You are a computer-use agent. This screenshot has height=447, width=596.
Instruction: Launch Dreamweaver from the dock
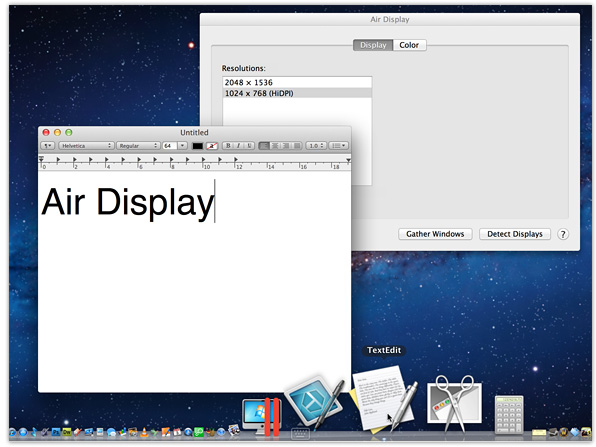(x=67, y=433)
